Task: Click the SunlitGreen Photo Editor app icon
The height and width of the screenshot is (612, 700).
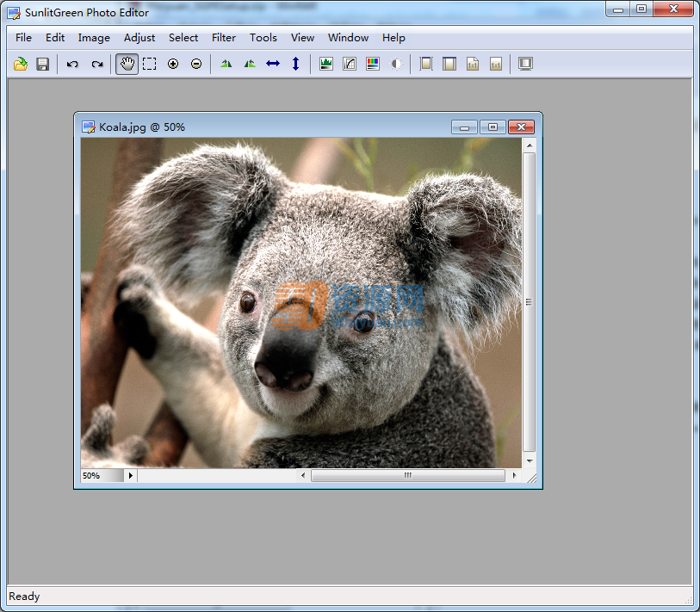Action: [14, 14]
